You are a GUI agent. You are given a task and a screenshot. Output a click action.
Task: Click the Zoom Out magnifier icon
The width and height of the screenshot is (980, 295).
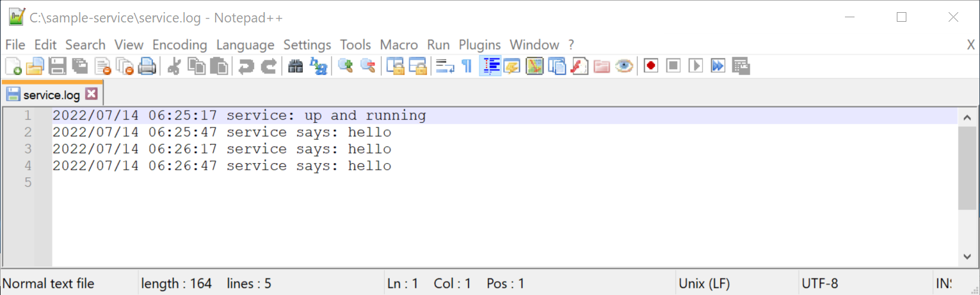tap(367, 66)
